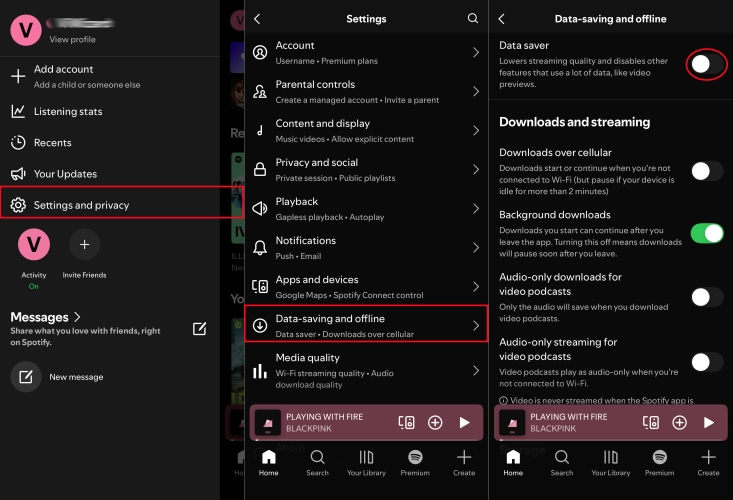
Task: Open Premium tab in Data-saving screen nav
Action: pyautogui.click(x=660, y=463)
